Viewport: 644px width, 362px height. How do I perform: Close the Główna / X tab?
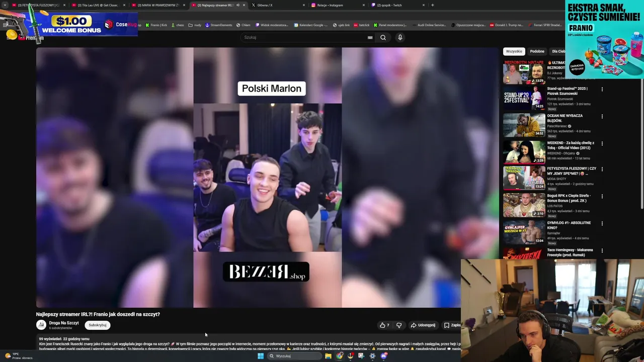point(304,5)
